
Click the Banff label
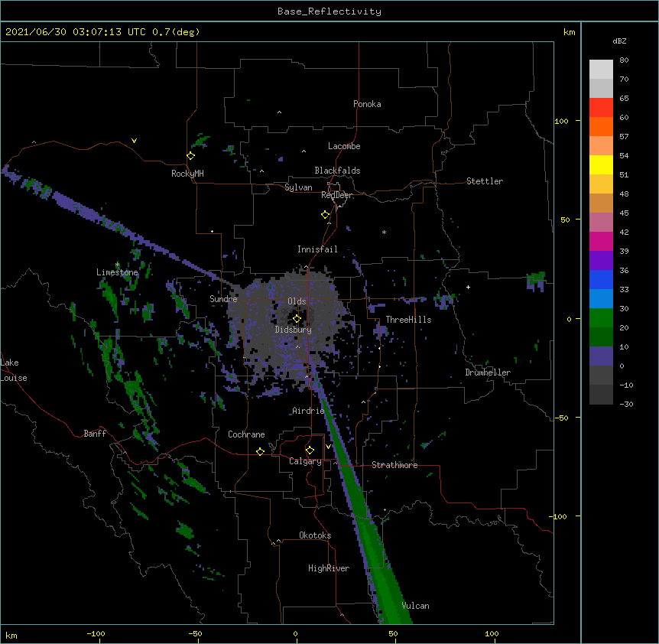tap(95, 434)
